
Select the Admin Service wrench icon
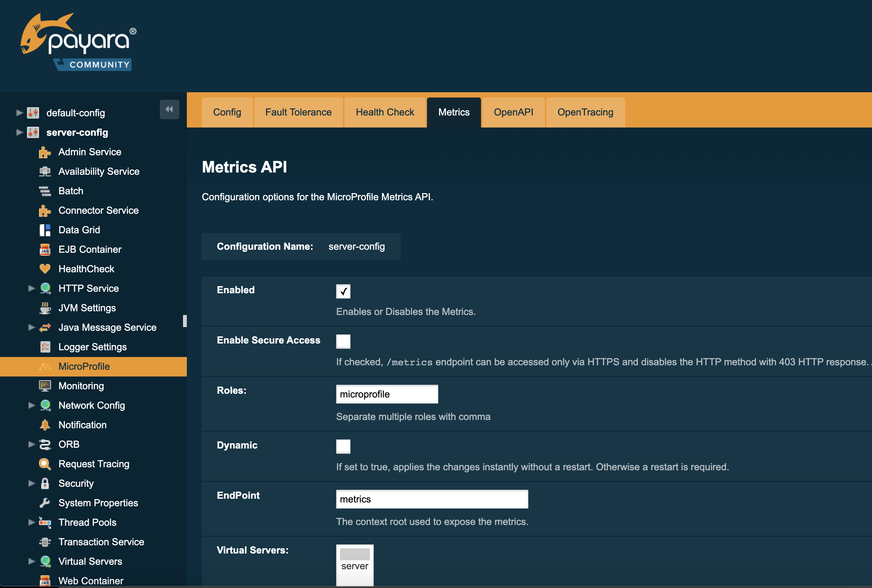(x=45, y=152)
